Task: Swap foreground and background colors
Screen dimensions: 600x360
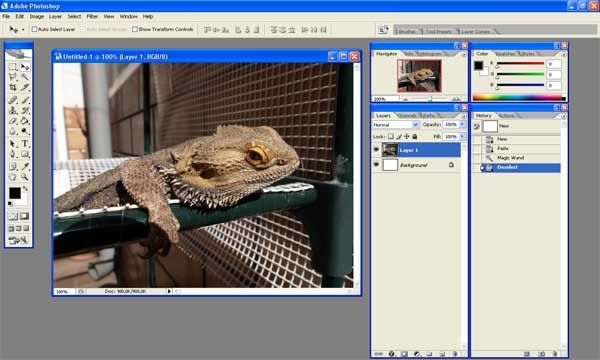Action: (x=25, y=189)
